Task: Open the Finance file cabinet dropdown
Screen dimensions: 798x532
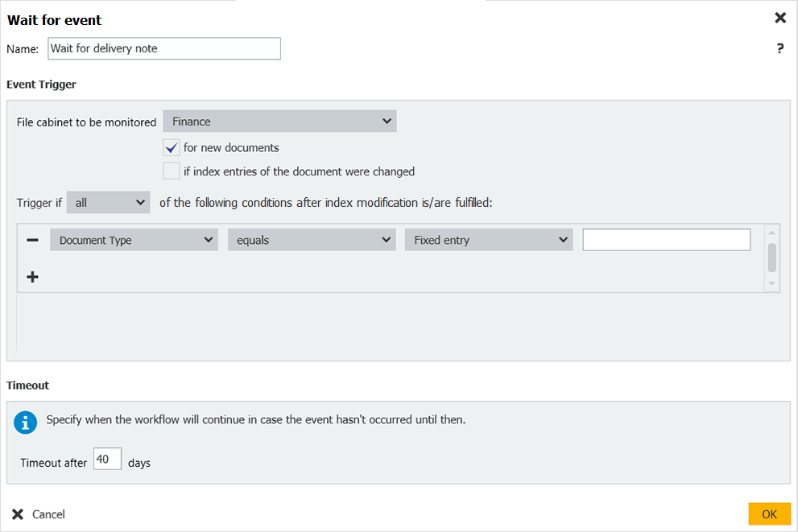Action: pyautogui.click(x=279, y=122)
